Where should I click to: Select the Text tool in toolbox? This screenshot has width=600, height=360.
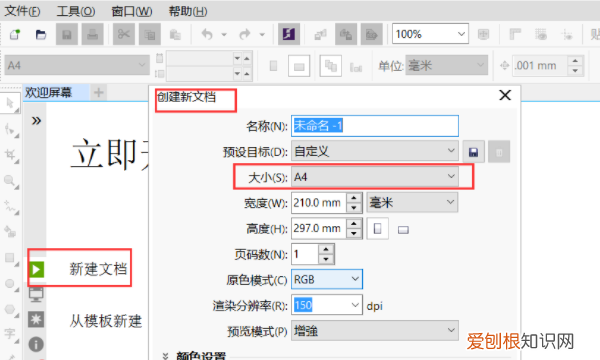tap(10, 334)
